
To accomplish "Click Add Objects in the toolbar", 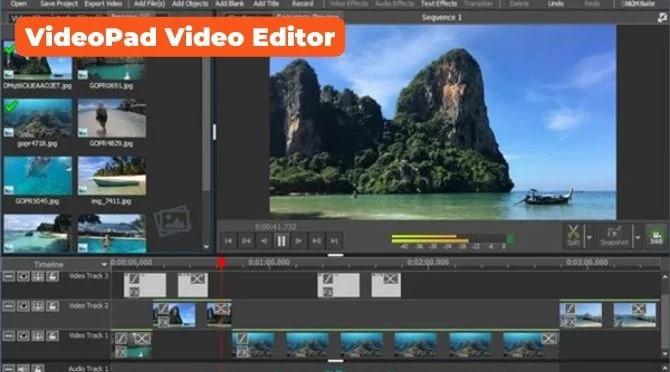I will click(190, 3).
